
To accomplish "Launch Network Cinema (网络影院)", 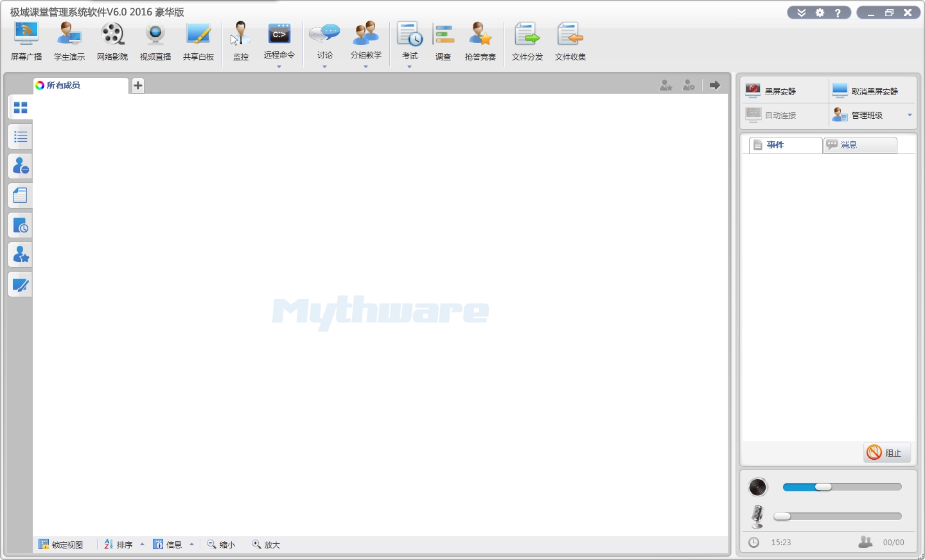I will [x=112, y=41].
